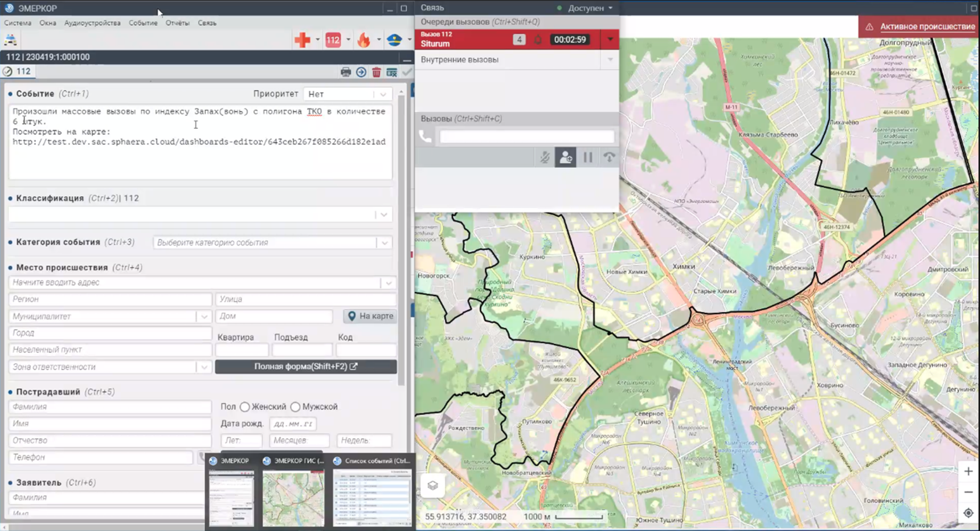Open the Доступен status dropdown
This screenshot has height=531, width=980.
pos(586,8)
